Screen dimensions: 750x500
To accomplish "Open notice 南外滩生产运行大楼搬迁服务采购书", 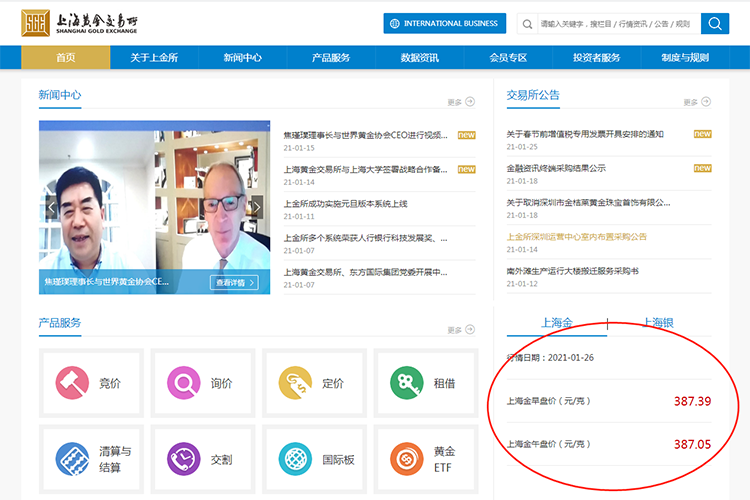I will pos(573,271).
